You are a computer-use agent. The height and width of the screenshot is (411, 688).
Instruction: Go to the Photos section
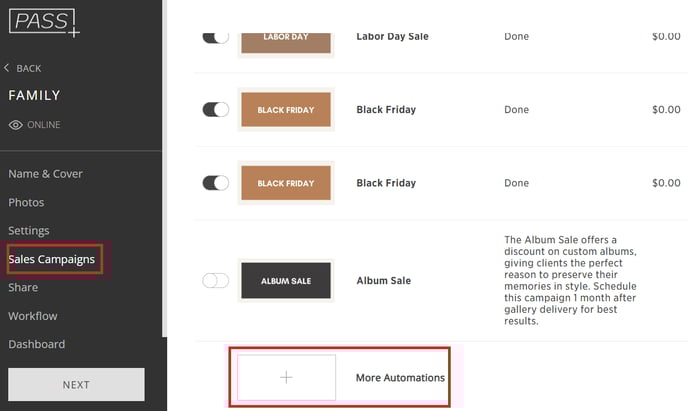coord(26,202)
